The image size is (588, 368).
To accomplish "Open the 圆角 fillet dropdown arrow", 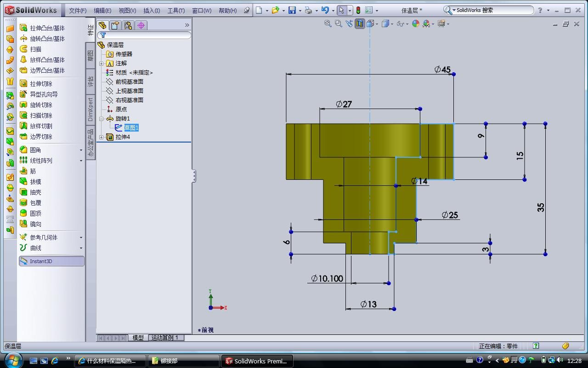I will pyautogui.click(x=81, y=150).
